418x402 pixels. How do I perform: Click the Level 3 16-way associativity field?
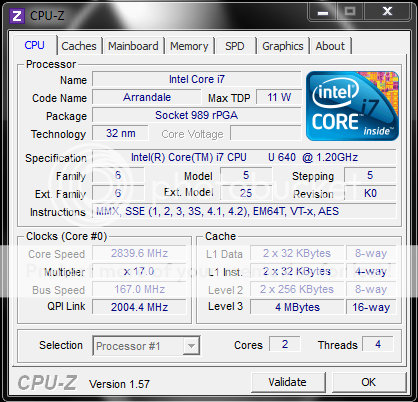[371, 307]
